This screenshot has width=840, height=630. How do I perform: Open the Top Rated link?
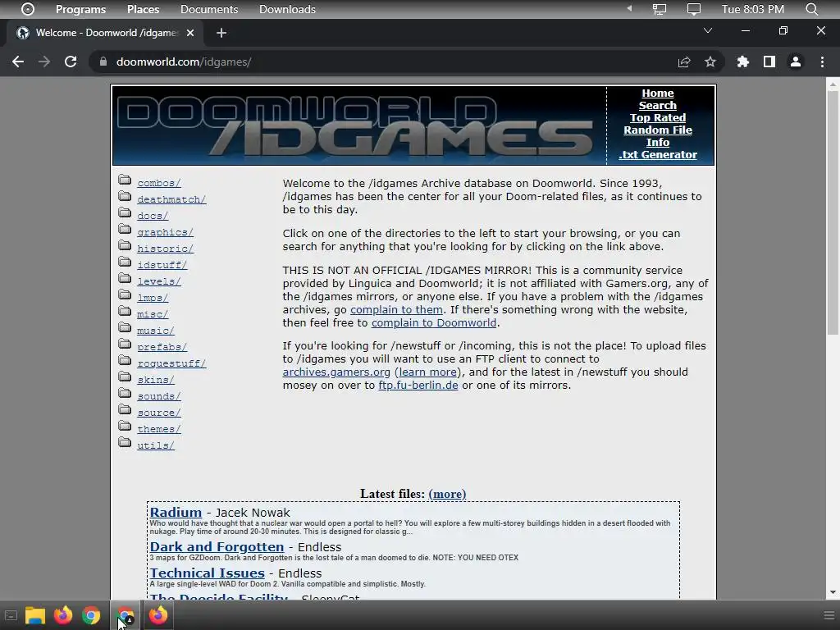pos(658,118)
